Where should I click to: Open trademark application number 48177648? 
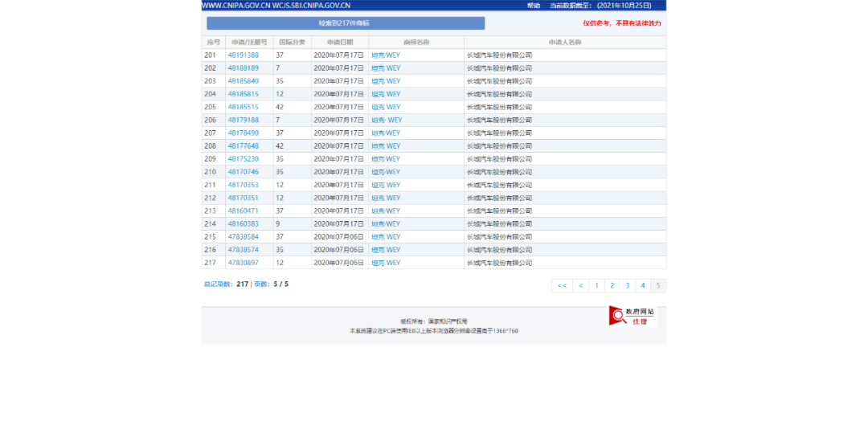243,146
